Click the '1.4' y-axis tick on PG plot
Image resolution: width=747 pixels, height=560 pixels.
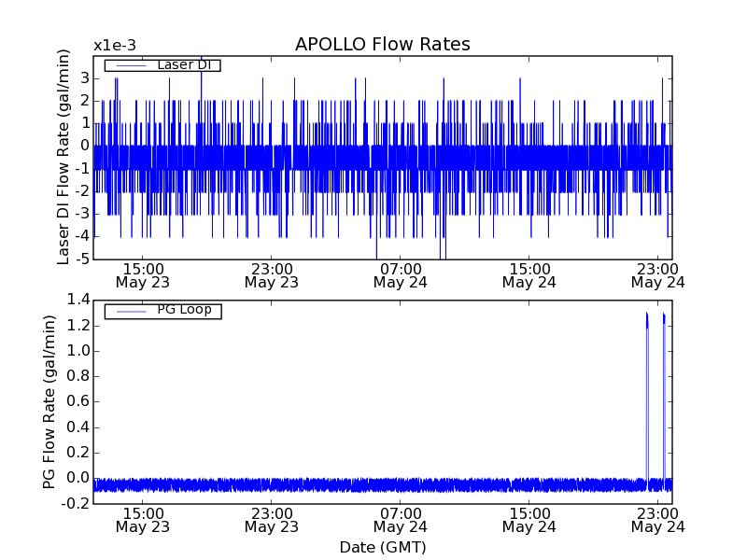coord(78,301)
